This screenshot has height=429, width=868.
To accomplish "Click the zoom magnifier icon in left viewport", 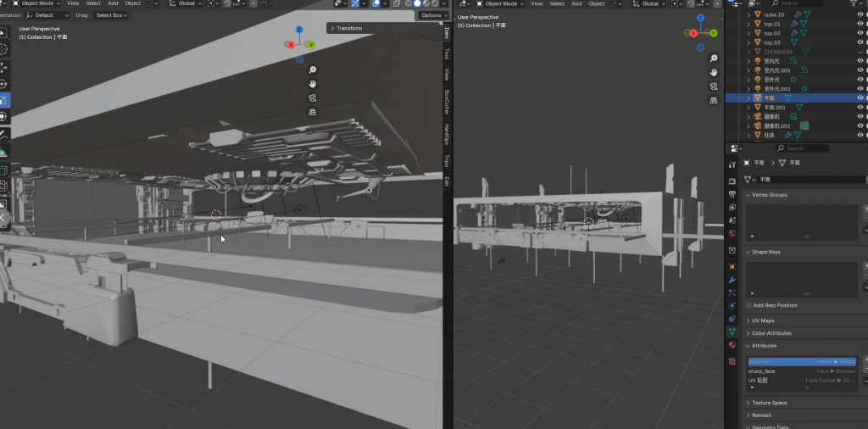I will pos(313,70).
